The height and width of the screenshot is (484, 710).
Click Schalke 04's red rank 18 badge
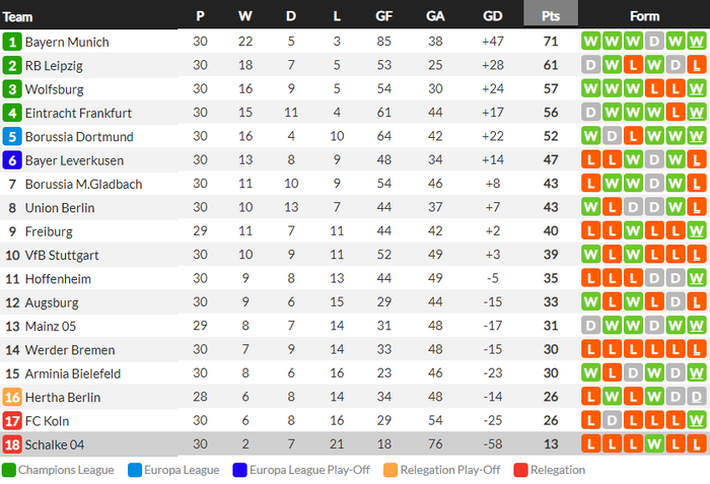[12, 444]
